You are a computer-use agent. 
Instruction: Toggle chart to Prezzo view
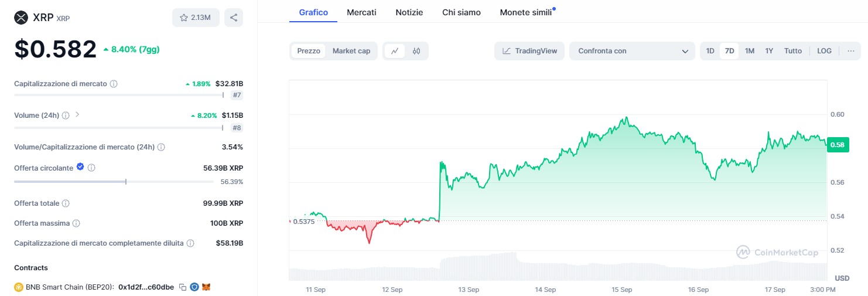pyautogui.click(x=309, y=51)
